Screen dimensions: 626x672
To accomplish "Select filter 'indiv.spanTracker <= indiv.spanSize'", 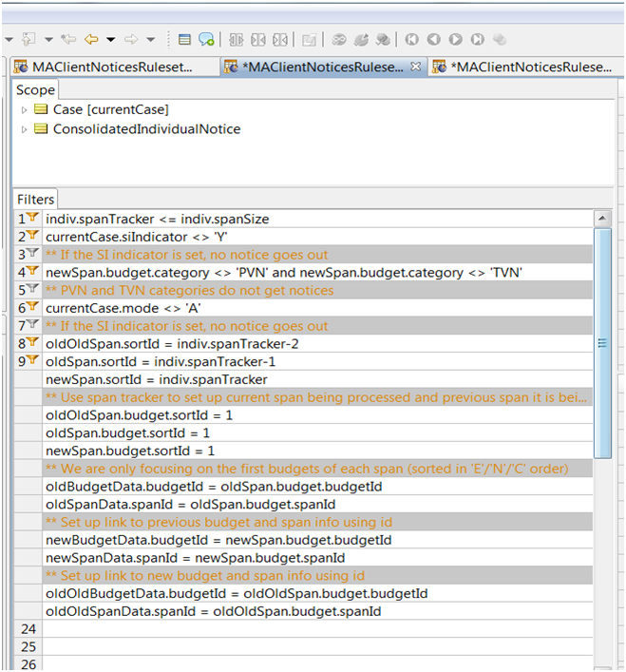I will click(317, 219).
